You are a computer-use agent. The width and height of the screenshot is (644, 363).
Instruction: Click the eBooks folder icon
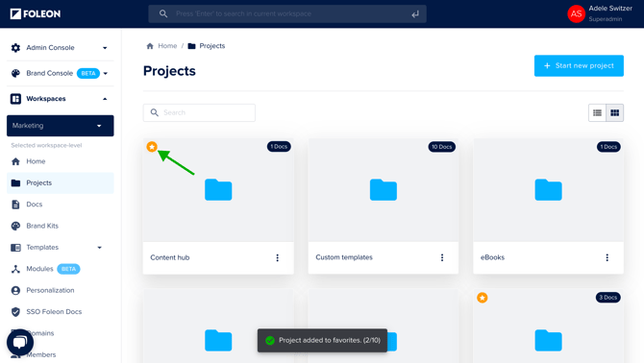(x=548, y=189)
